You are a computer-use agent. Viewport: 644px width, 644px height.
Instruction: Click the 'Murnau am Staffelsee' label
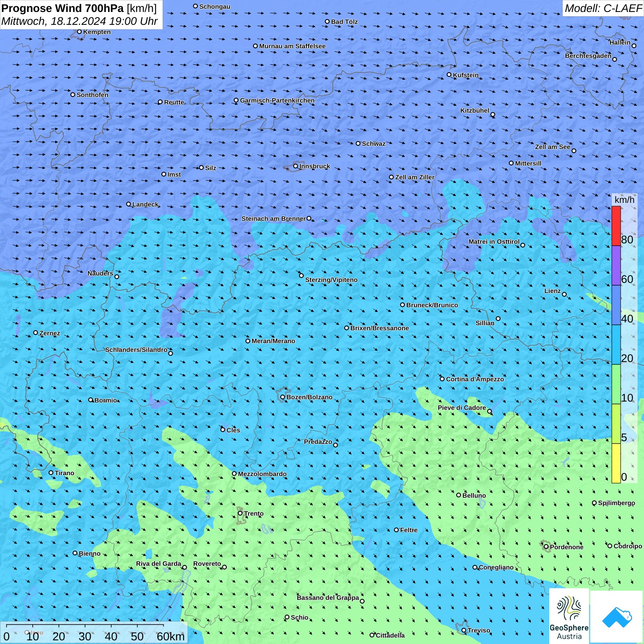pyautogui.click(x=292, y=46)
